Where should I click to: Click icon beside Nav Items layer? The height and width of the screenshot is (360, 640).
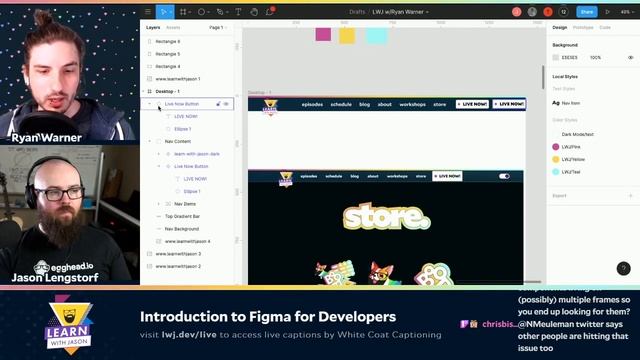pyautogui.click(x=168, y=204)
